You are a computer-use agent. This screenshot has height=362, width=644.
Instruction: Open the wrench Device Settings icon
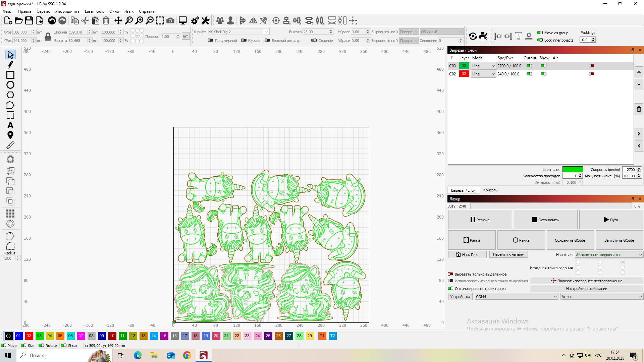click(205, 21)
